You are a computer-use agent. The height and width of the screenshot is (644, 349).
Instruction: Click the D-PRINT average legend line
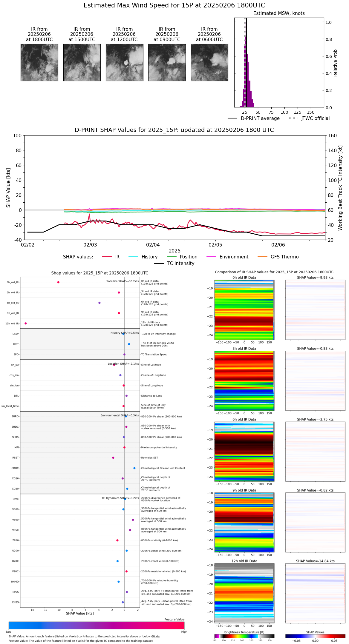[x=232, y=118]
